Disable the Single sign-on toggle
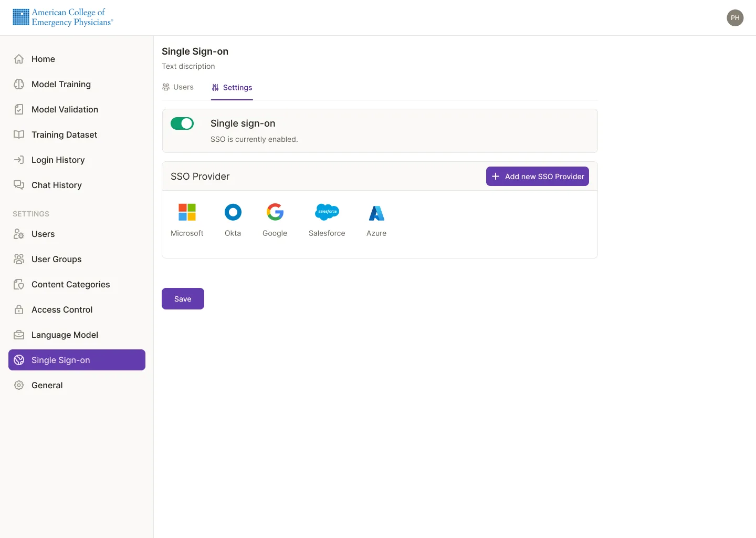This screenshot has width=756, height=538. (182, 123)
